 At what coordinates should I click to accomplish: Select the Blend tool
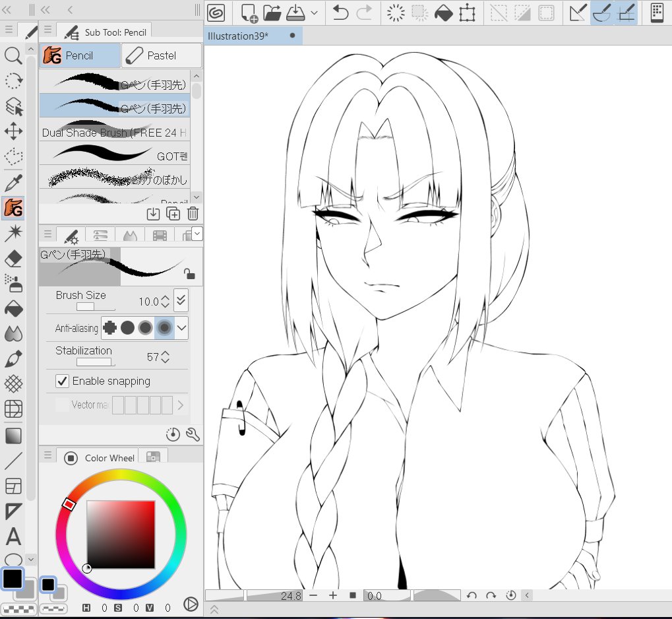click(13, 334)
